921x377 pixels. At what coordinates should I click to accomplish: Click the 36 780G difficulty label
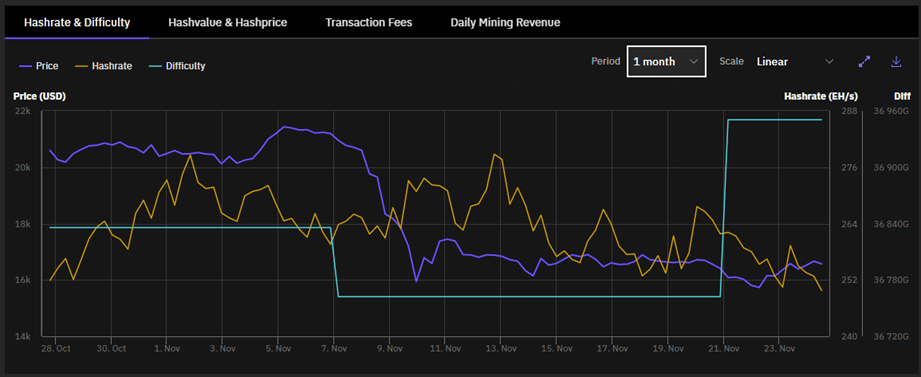(x=891, y=280)
